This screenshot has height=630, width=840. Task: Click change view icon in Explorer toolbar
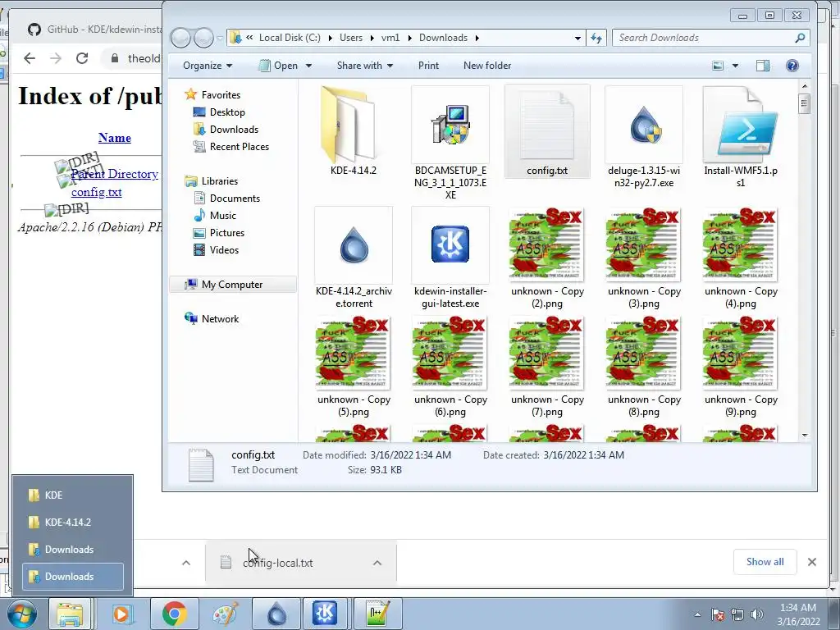click(718, 66)
